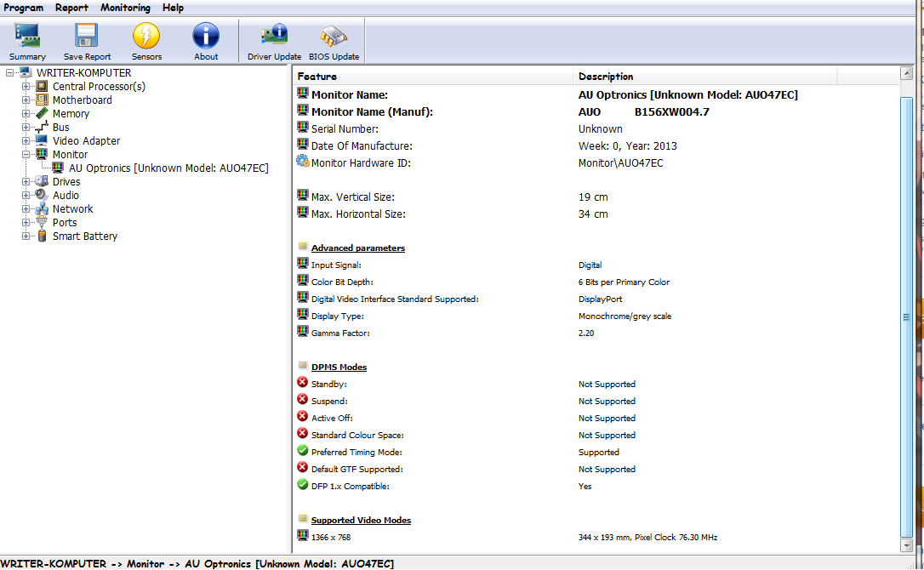Open the Sensors lightning icon
924x570 pixels.
coord(146,41)
